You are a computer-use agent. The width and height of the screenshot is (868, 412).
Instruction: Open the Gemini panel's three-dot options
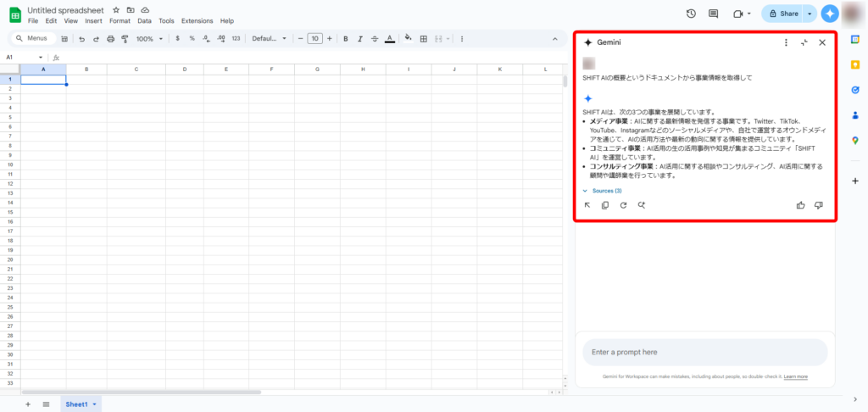pyautogui.click(x=786, y=42)
